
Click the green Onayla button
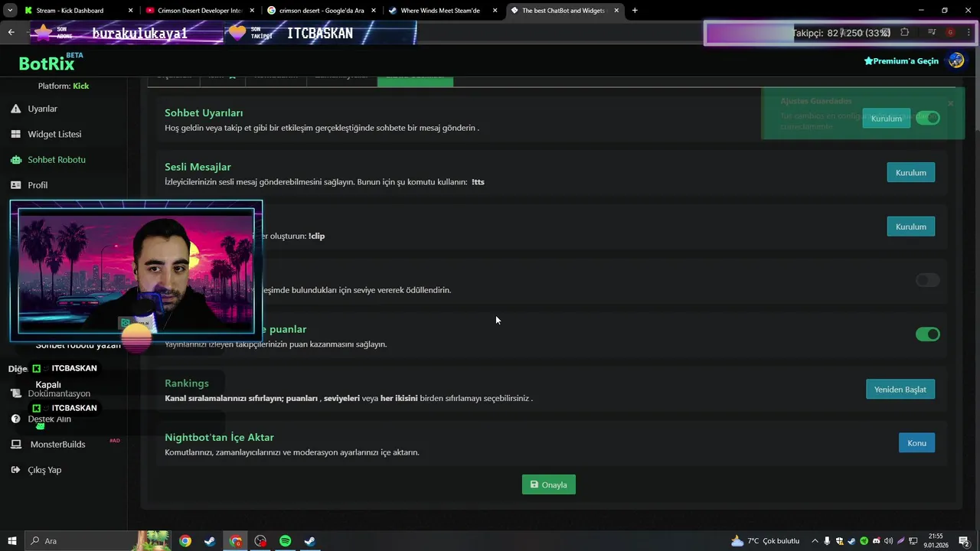pos(549,484)
